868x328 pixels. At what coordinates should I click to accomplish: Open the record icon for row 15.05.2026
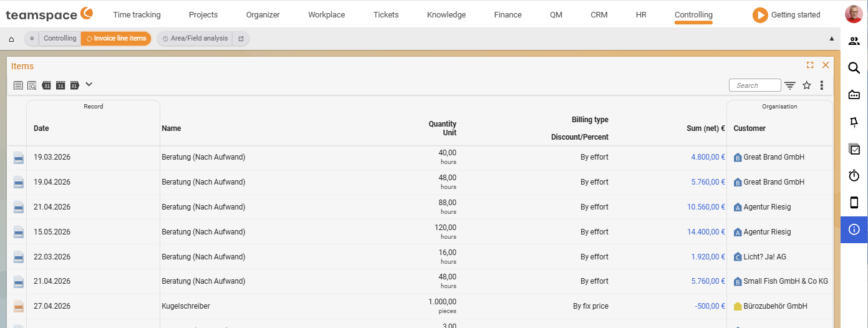click(19, 233)
